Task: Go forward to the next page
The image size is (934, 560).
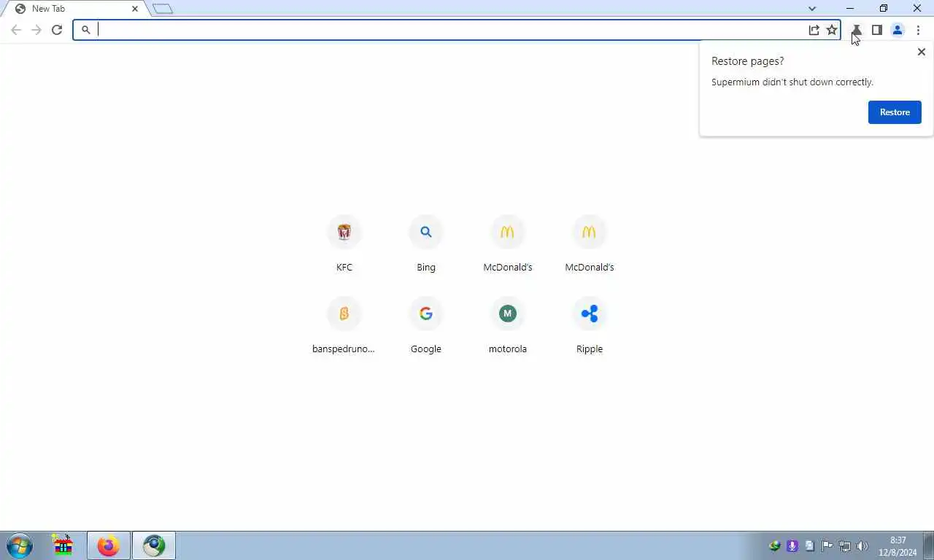Action: point(36,30)
